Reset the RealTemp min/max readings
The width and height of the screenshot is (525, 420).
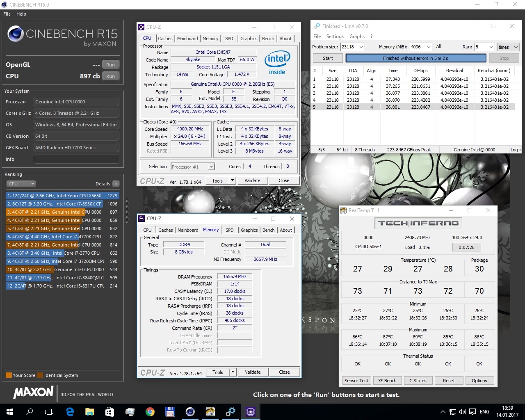point(449,381)
